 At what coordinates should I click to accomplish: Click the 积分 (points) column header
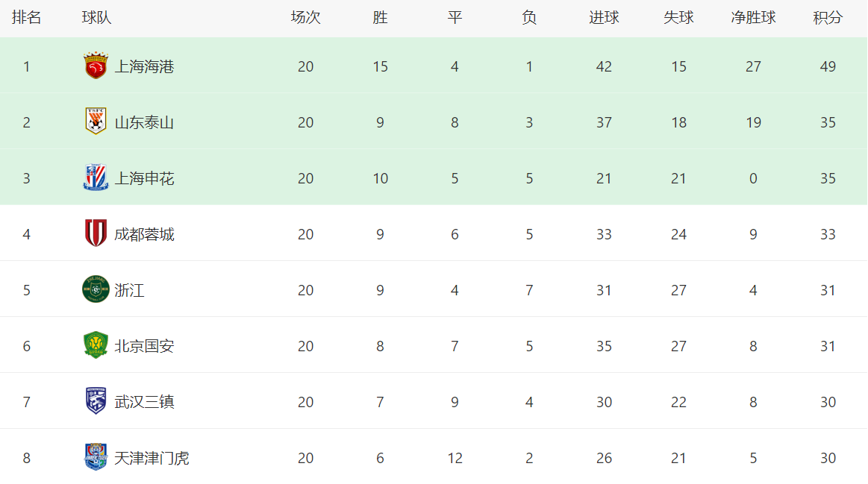coord(828,18)
